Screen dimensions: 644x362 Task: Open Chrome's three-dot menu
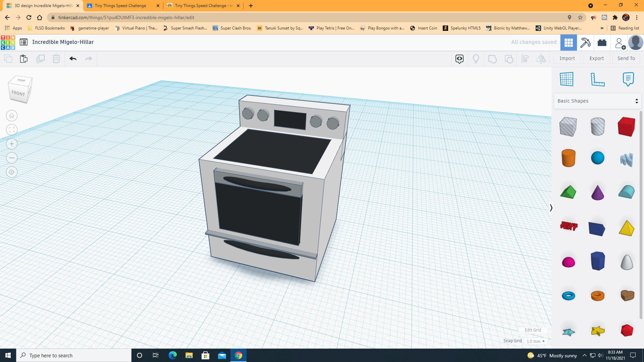(637, 17)
